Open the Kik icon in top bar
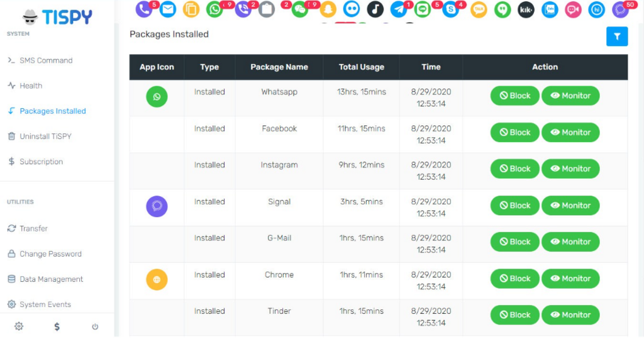 tap(526, 9)
